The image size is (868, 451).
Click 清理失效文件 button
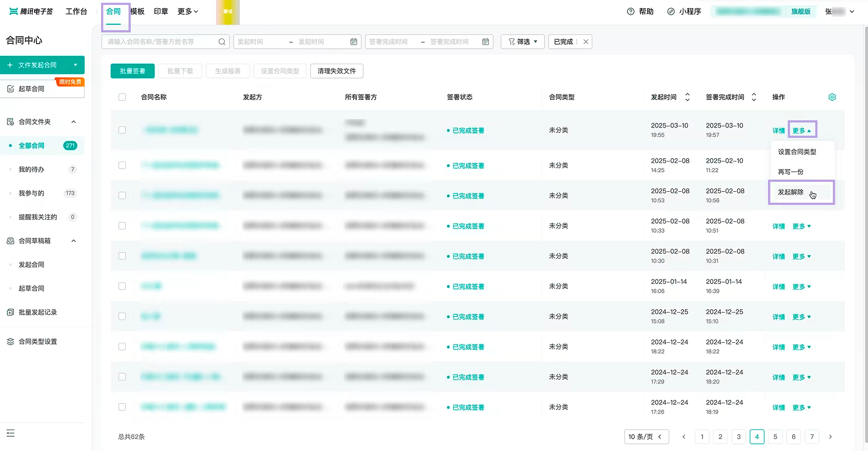click(x=337, y=71)
